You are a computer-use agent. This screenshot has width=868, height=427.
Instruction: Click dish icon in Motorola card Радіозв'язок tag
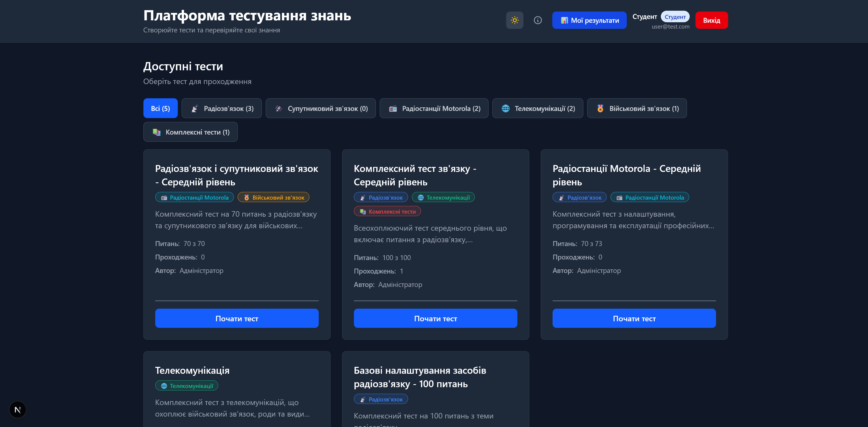point(561,198)
